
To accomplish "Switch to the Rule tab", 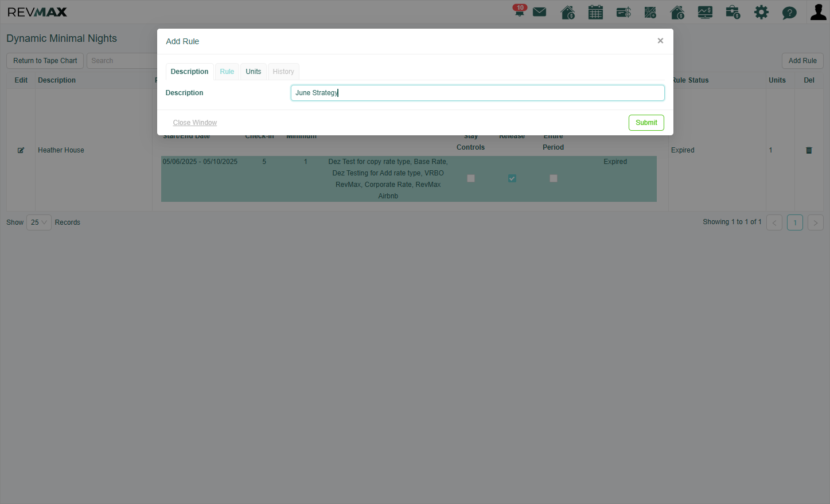I will click(227, 72).
